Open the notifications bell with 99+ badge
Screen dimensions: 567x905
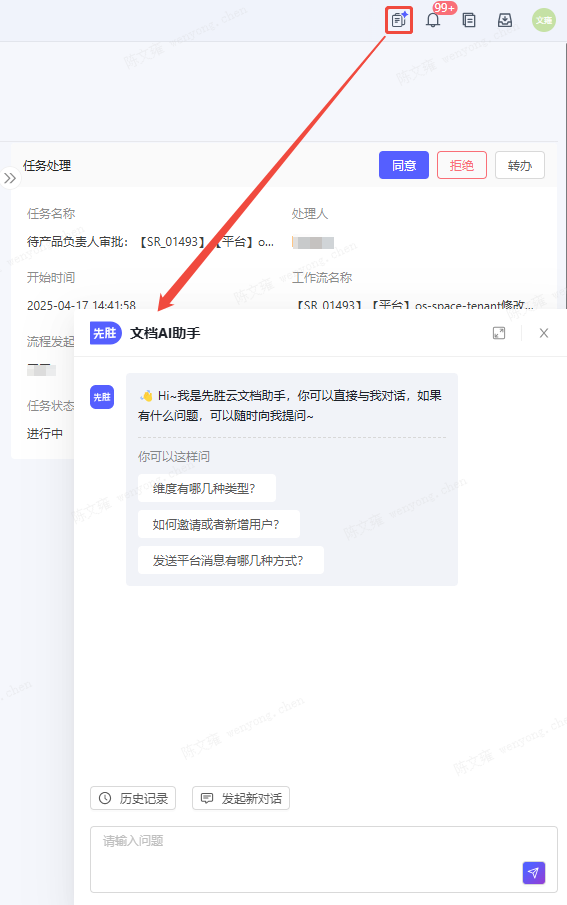pyautogui.click(x=434, y=20)
